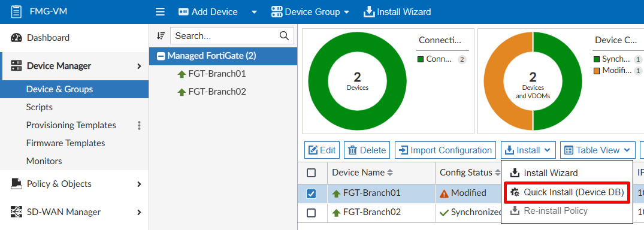Image resolution: width=644 pixels, height=230 pixels.
Task: Open the Table View dropdown
Action: click(x=598, y=150)
